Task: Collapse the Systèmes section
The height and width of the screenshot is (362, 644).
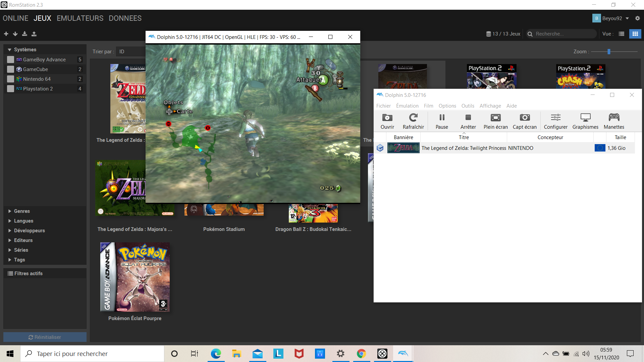Action: click(10, 50)
